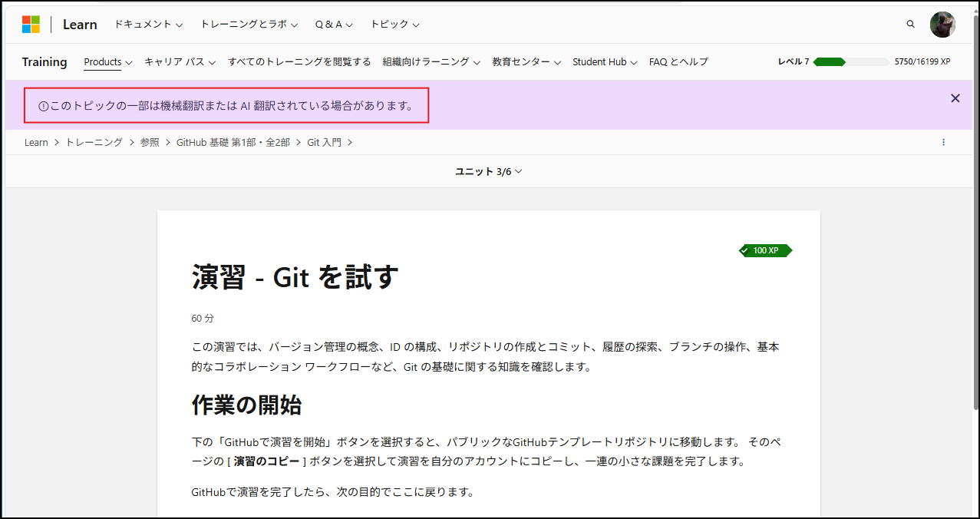
Task: Click the 作業の開始 heading
Action: point(246,405)
